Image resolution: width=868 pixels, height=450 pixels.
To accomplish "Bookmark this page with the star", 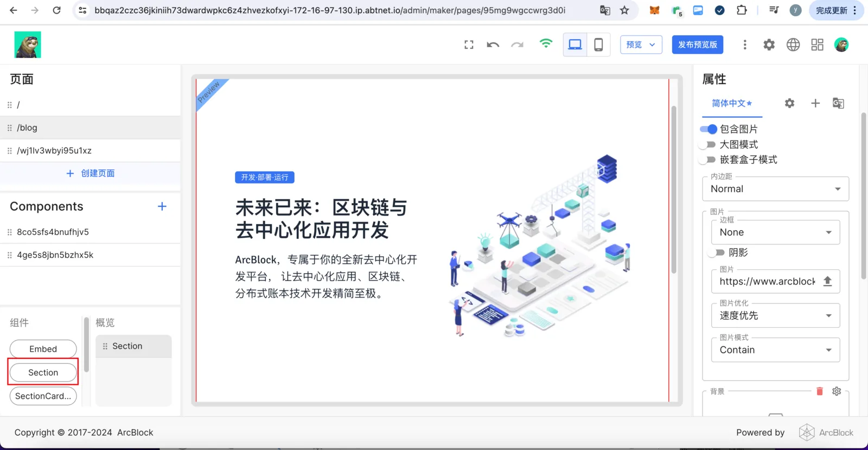I will click(x=624, y=10).
